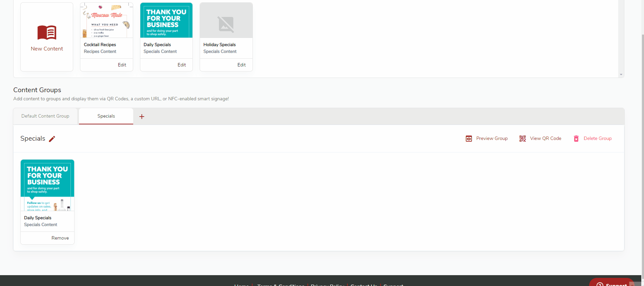Click Specials Content under Holiday Specials
Screen dimensions: 644x286
(x=220, y=52)
